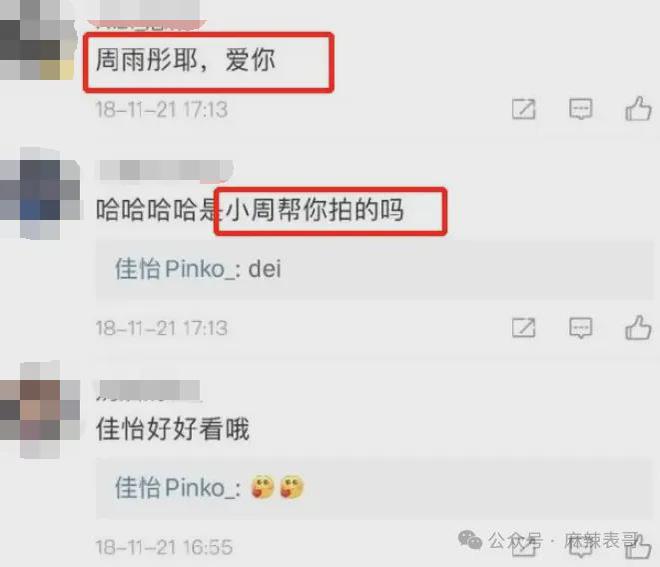Reply to the "周雨彤耶，爱你" comment

[x=581, y=109]
